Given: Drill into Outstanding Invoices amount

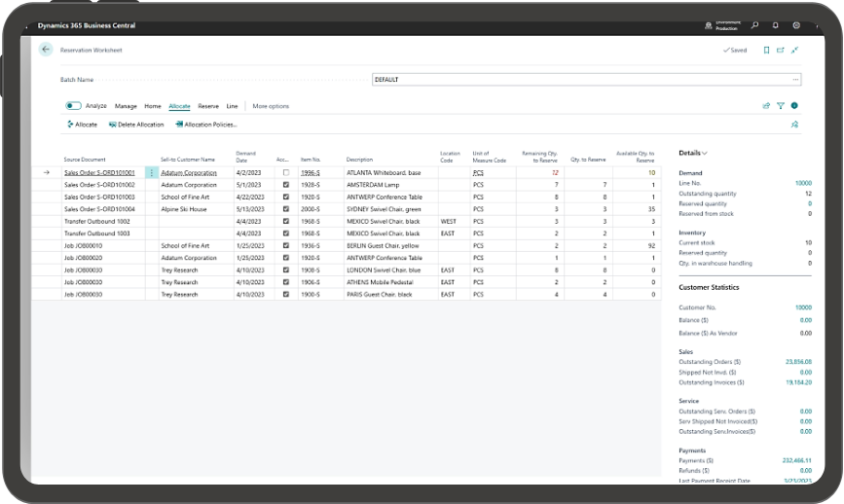Looking at the screenshot, I should pos(798,382).
